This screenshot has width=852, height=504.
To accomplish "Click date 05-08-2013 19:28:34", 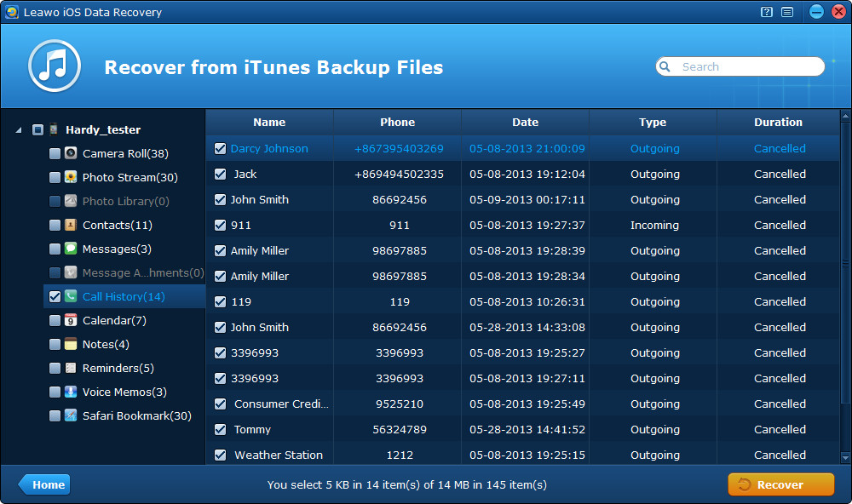I will coord(527,277).
